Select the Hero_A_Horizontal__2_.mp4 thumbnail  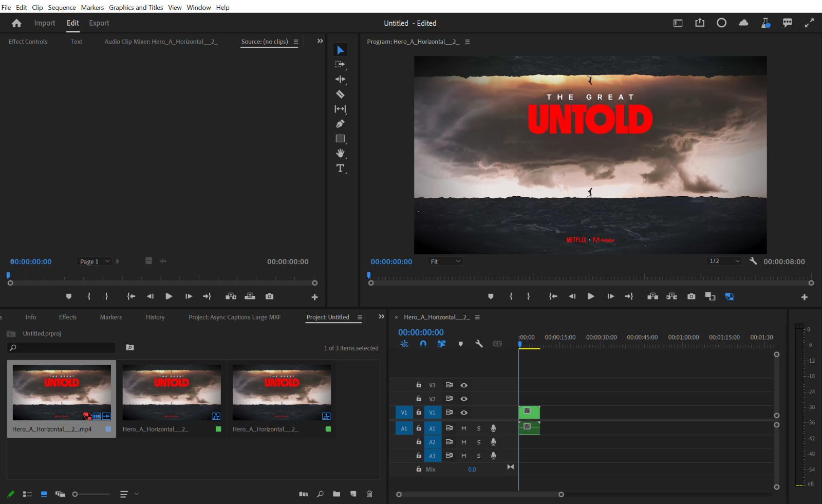click(x=61, y=393)
